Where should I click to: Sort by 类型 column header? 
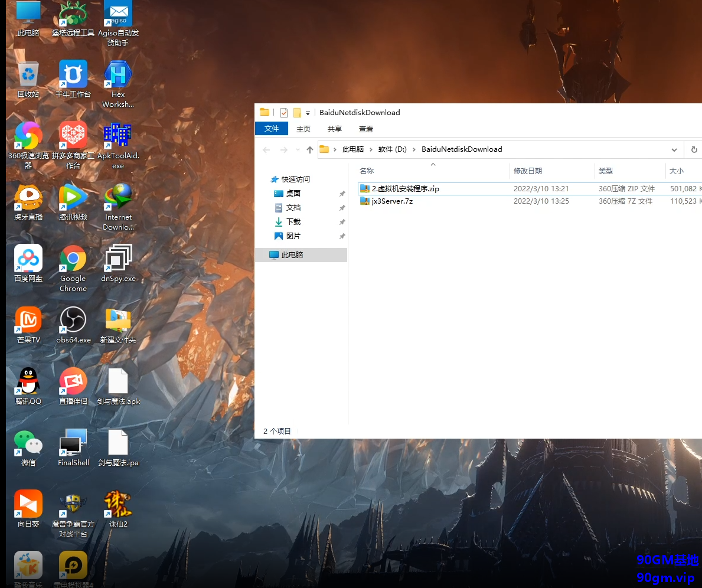pyautogui.click(x=606, y=171)
